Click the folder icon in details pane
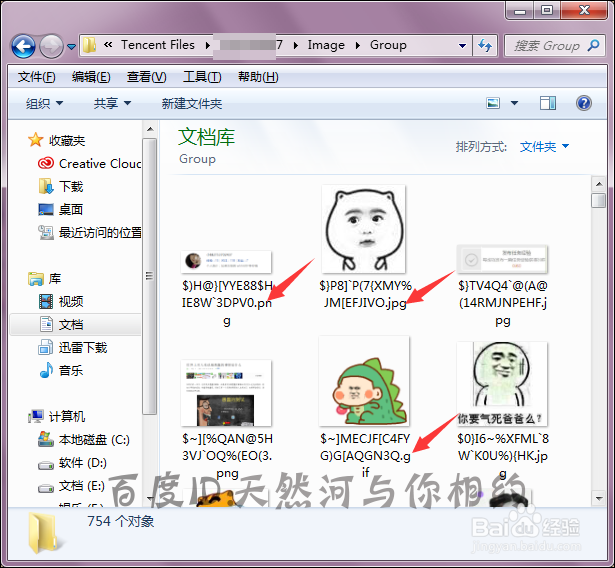Image resolution: width=615 pixels, height=568 pixels. pos(43,533)
